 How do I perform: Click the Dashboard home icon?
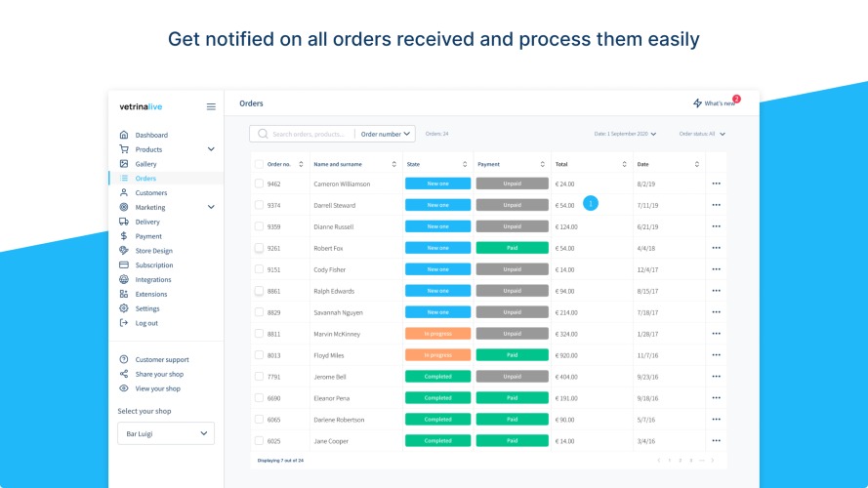(x=124, y=135)
